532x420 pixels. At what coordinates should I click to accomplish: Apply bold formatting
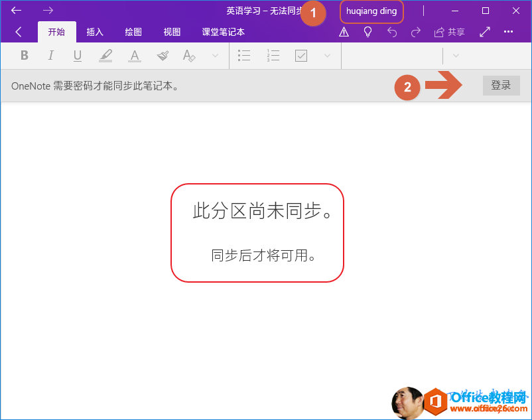click(25, 56)
